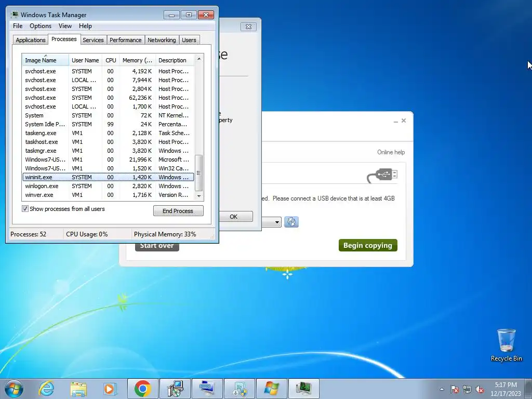Click the process list scroll down arrow
This screenshot has width=532, height=399.
coord(199,196)
